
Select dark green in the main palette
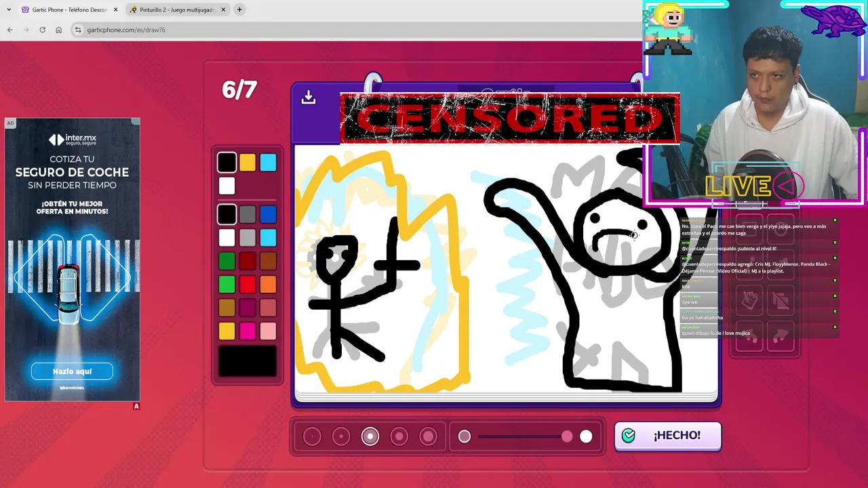point(227,261)
